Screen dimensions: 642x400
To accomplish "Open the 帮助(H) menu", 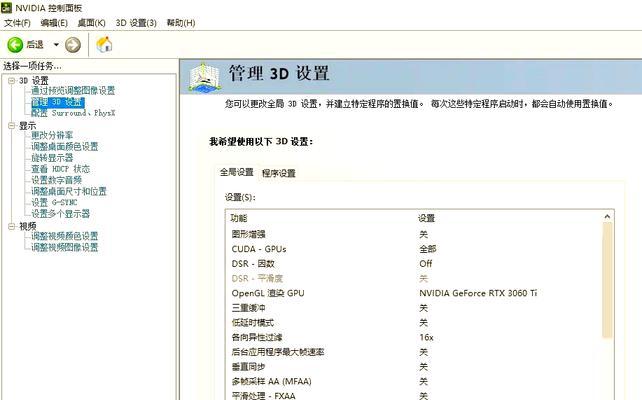I will click(181, 23).
